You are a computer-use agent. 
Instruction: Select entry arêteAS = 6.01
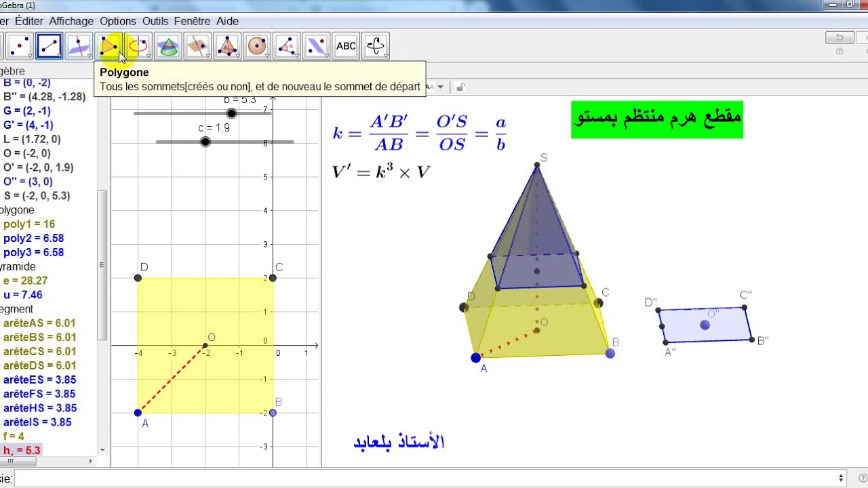[39, 323]
